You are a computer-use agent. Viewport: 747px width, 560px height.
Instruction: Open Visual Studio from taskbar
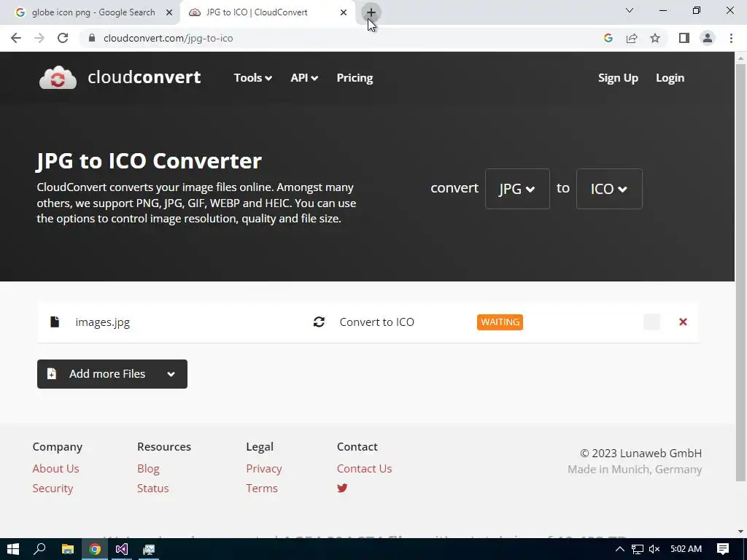point(122,549)
